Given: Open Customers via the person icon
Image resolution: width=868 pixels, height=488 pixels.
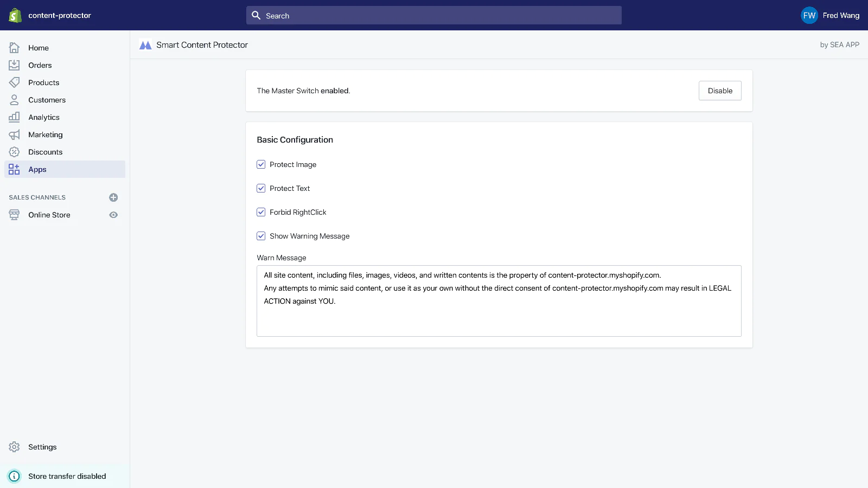Looking at the screenshot, I should coord(15,100).
